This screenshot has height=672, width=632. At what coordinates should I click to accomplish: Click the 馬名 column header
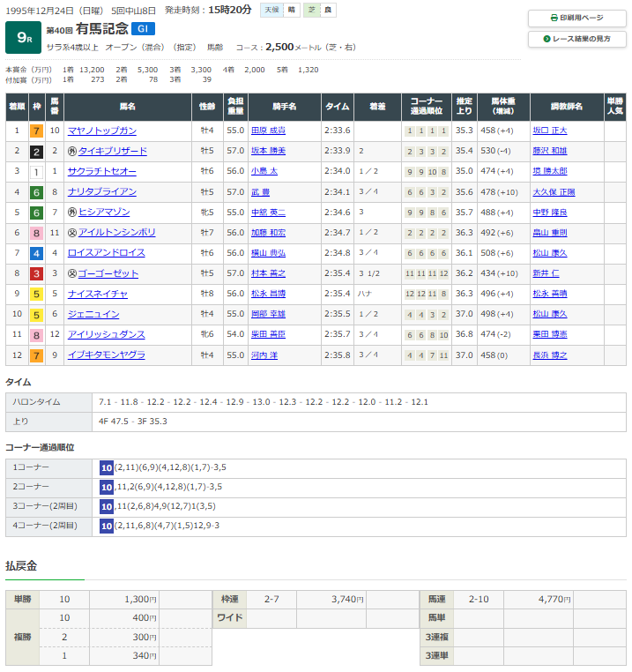(128, 107)
